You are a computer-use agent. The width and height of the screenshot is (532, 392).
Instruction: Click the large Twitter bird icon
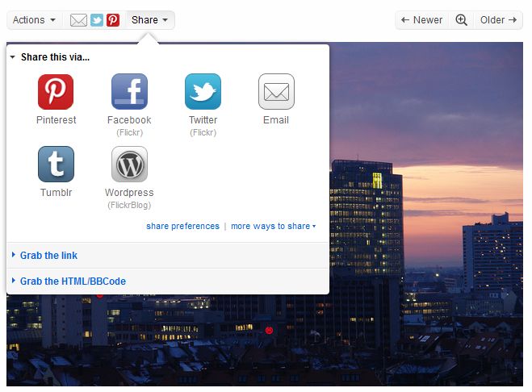coord(203,92)
